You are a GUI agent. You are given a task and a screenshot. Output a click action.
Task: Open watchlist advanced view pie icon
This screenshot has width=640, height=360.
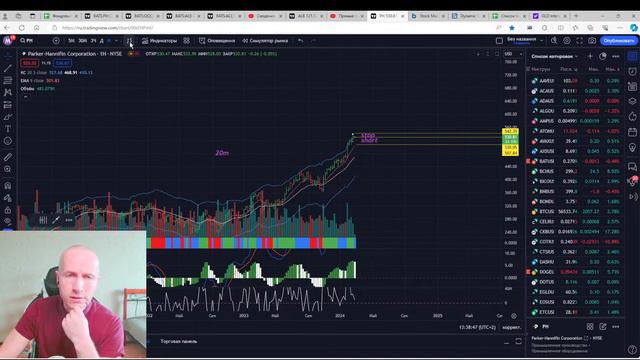tap(603, 56)
